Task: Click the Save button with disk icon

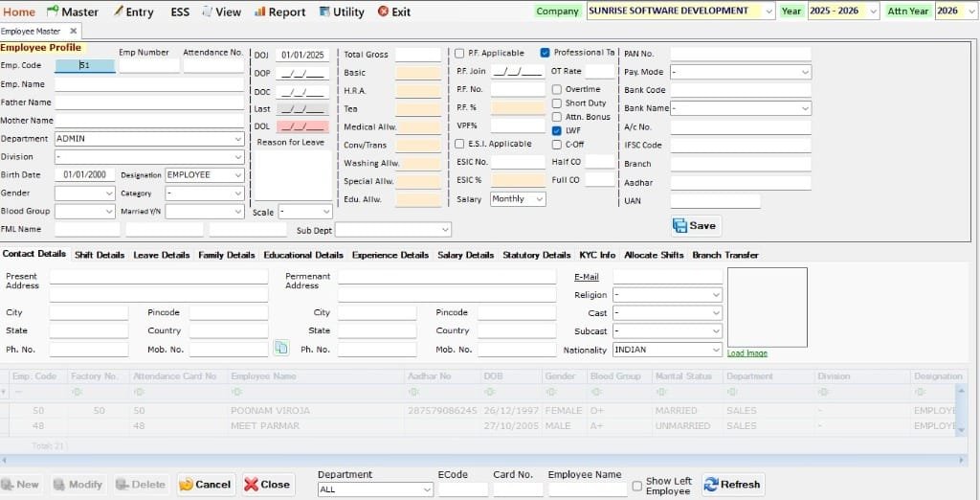Action: (x=697, y=226)
